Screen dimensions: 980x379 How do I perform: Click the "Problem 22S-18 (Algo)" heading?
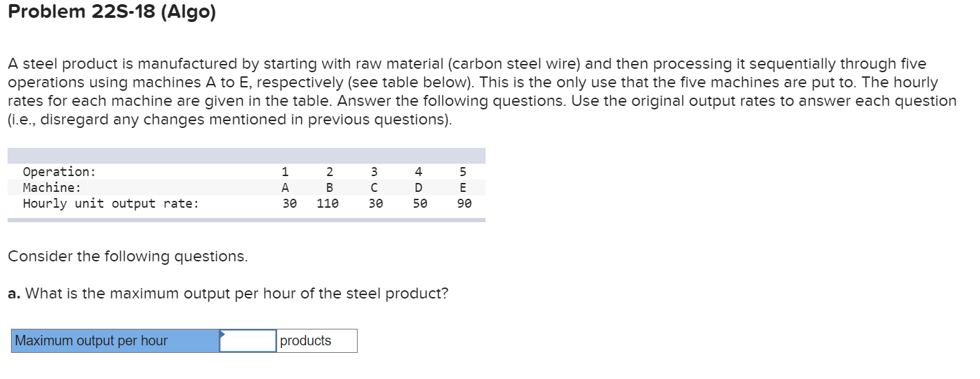[x=112, y=12]
